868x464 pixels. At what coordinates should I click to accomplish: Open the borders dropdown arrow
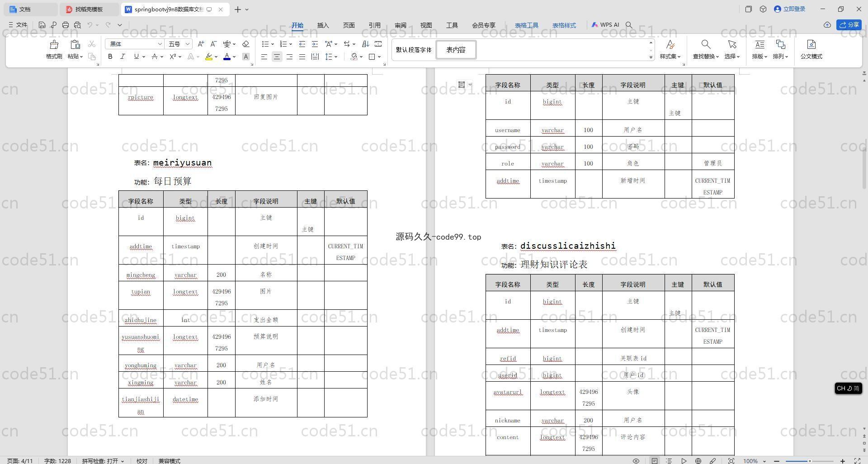(x=379, y=57)
